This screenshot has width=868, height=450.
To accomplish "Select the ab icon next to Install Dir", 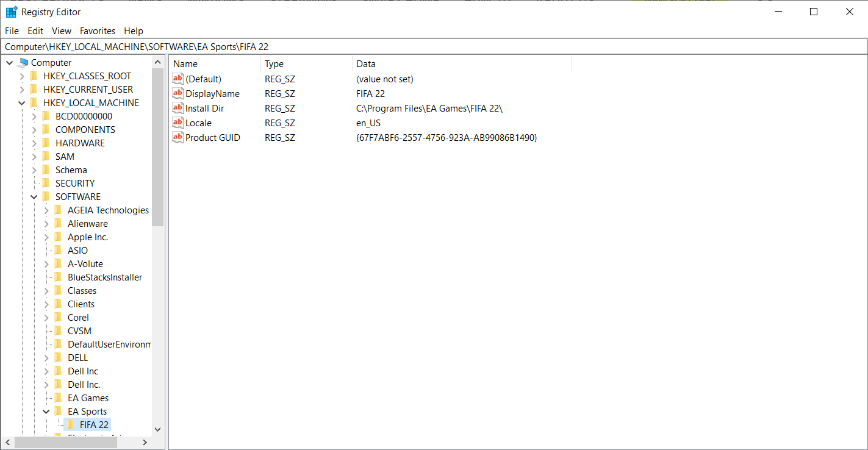I will pyautogui.click(x=178, y=108).
